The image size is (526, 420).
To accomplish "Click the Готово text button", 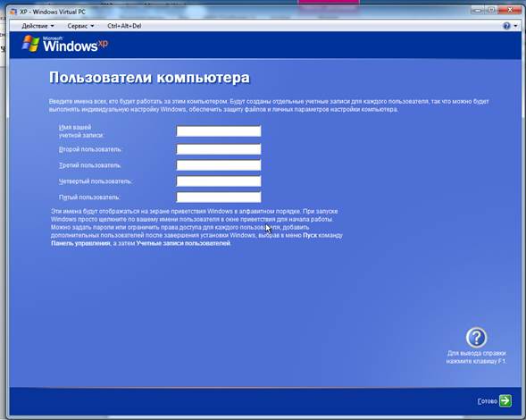I will pyautogui.click(x=487, y=401).
